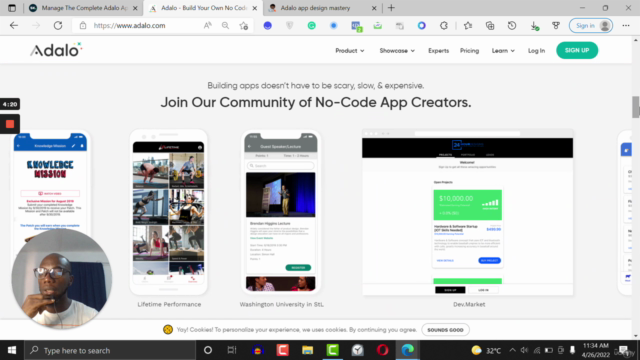Click the Log In link
Image resolution: width=640 pixels, height=360 pixels.
(x=536, y=51)
